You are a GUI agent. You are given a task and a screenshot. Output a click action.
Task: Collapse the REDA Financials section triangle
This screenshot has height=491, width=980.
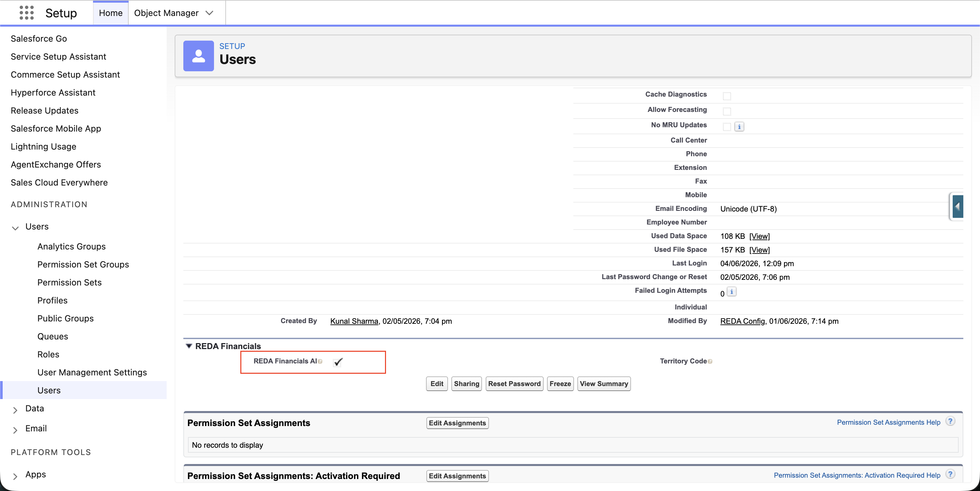tap(189, 346)
